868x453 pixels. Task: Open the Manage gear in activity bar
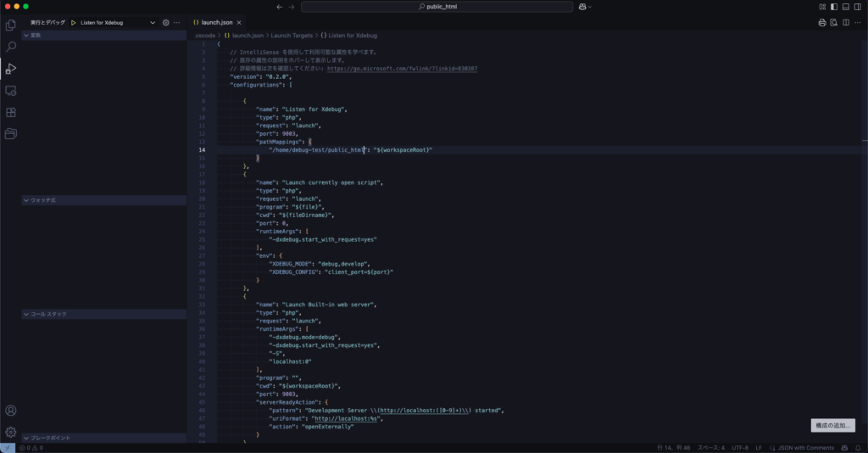10,432
